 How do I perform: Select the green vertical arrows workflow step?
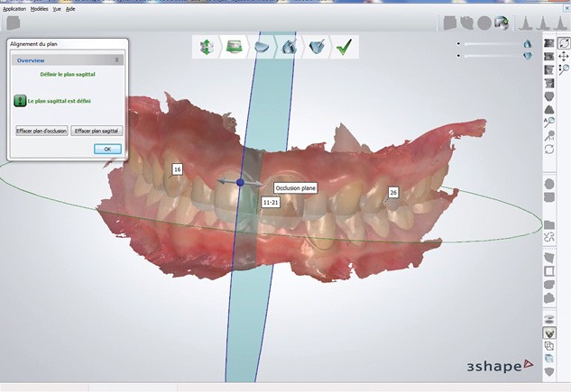(207, 47)
